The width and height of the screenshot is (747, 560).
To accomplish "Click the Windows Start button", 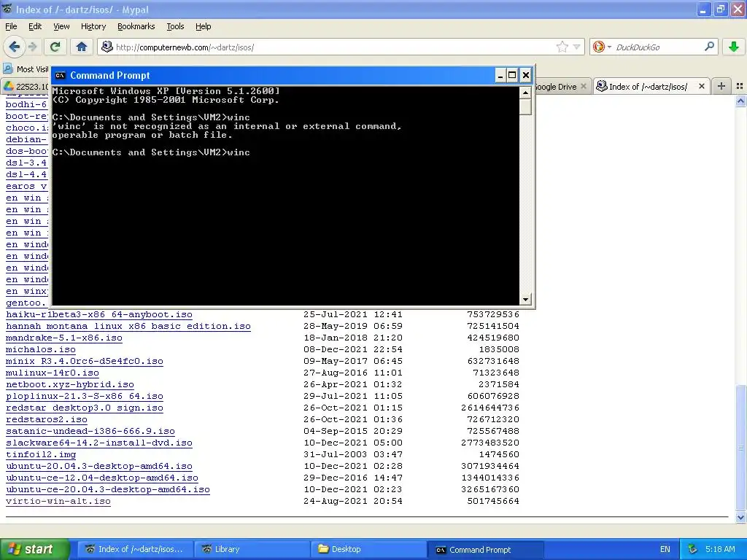I will coord(34,549).
